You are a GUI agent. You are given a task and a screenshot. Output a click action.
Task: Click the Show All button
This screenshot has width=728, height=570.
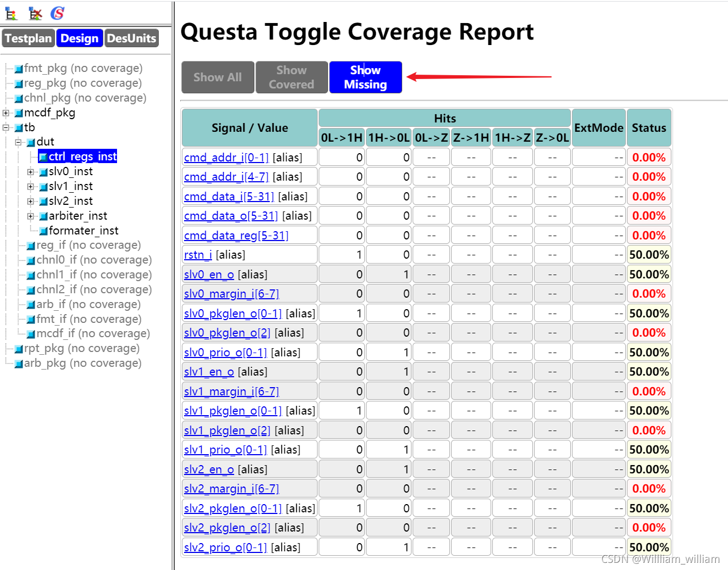pos(218,77)
